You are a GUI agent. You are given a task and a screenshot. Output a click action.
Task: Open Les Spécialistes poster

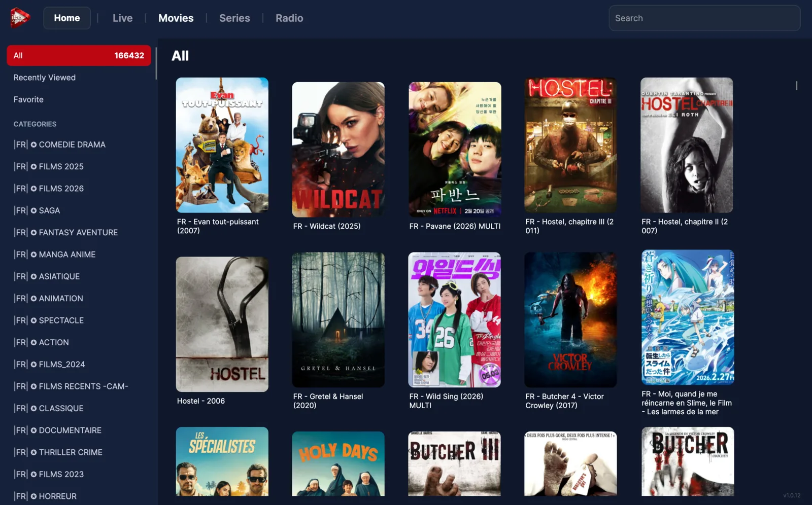click(x=222, y=461)
